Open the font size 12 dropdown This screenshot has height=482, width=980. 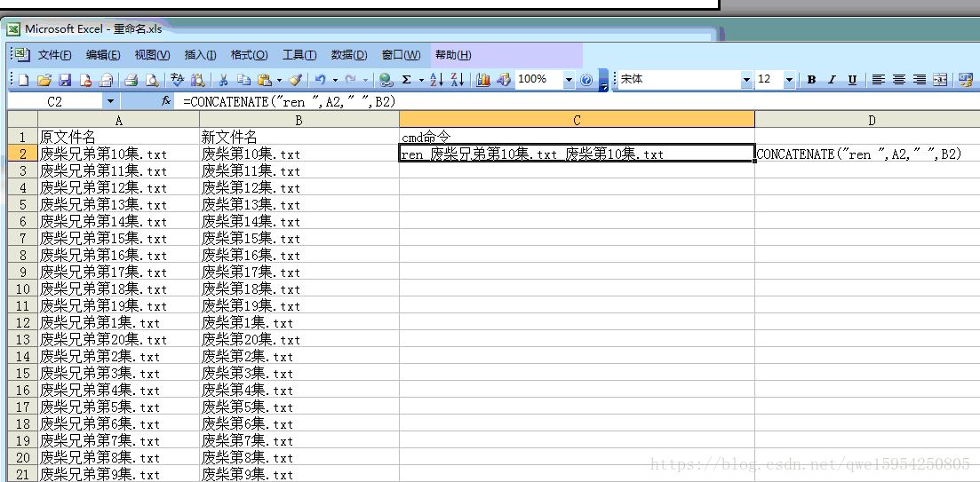(789, 80)
